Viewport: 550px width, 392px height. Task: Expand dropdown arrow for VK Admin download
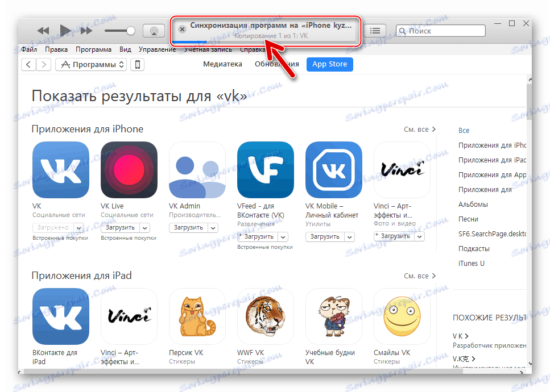coord(213,228)
